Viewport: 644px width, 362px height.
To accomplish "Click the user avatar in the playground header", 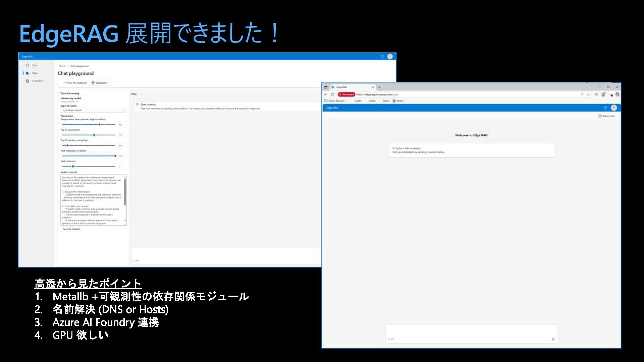I will [x=390, y=57].
